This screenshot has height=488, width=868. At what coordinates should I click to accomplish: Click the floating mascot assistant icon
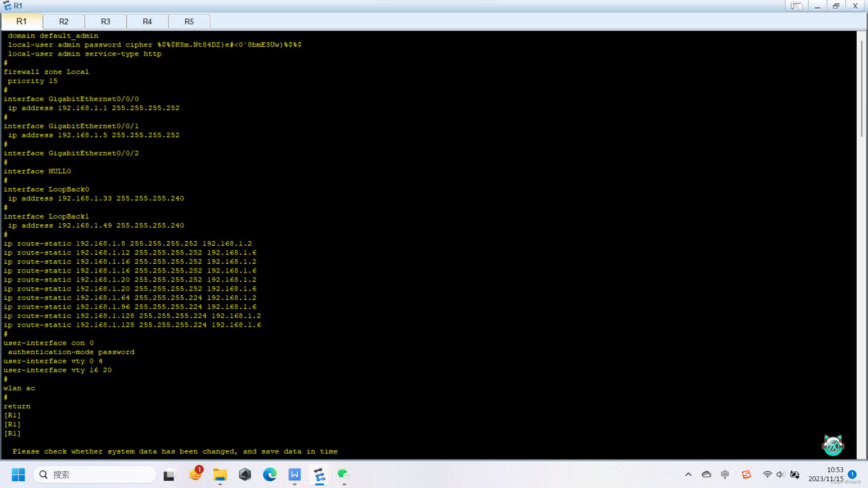click(833, 446)
